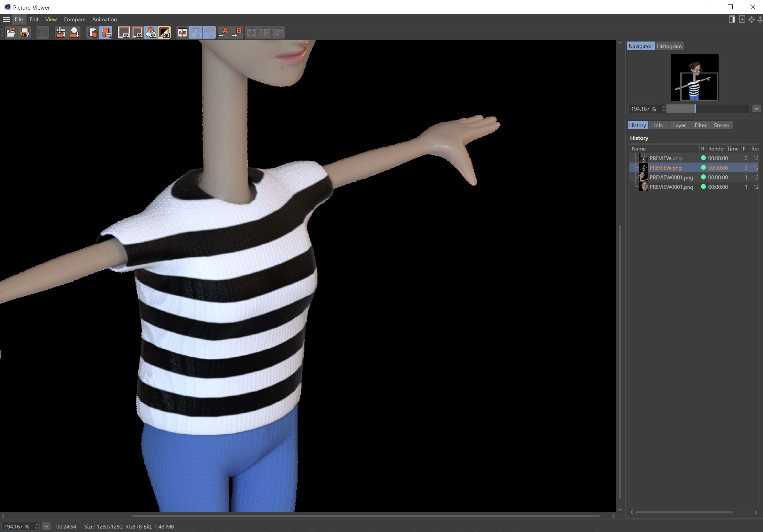Image resolution: width=763 pixels, height=532 pixels.
Task: Click the status bar 194.167 % zoom field
Action: click(x=17, y=526)
